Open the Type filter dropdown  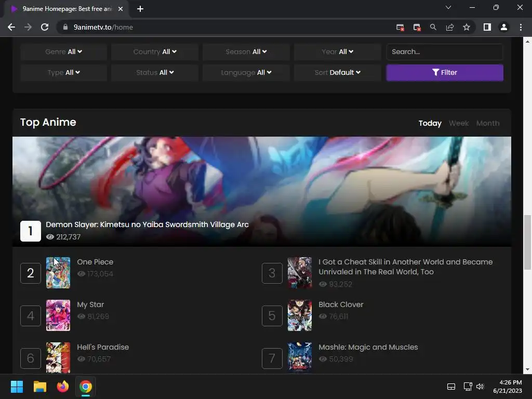point(63,72)
